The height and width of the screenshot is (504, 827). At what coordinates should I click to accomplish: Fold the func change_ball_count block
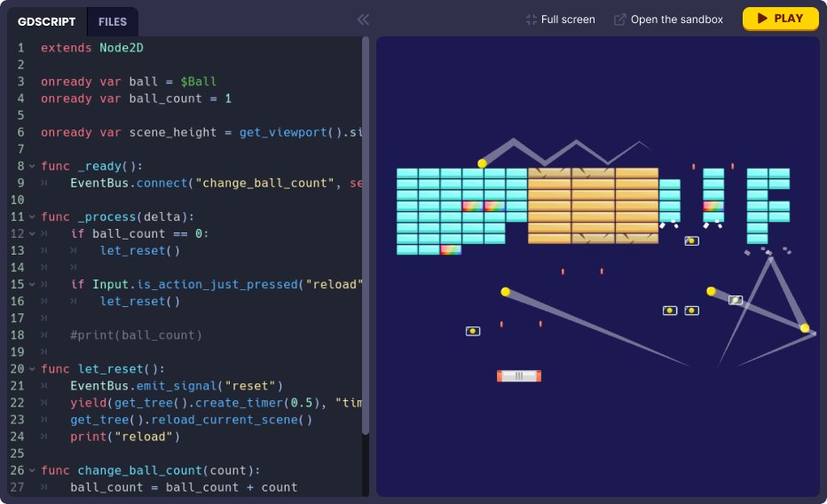point(32,470)
